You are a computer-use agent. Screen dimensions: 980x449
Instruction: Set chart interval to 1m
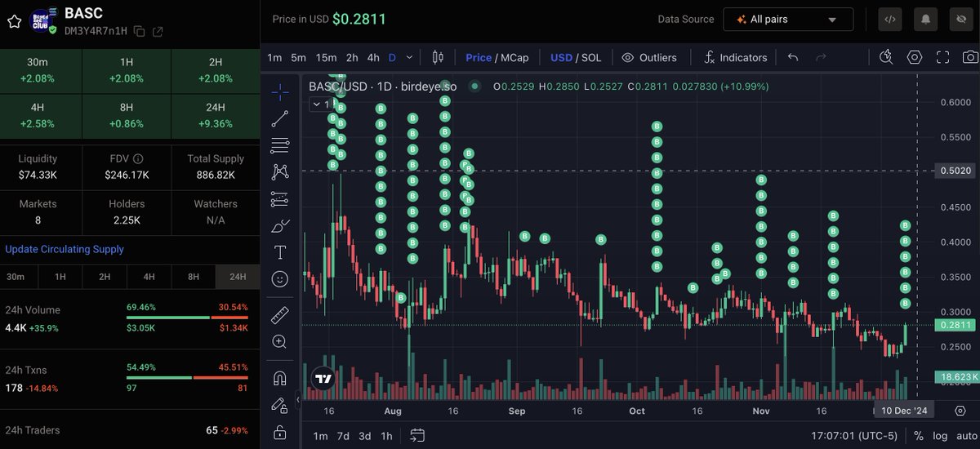(274, 57)
